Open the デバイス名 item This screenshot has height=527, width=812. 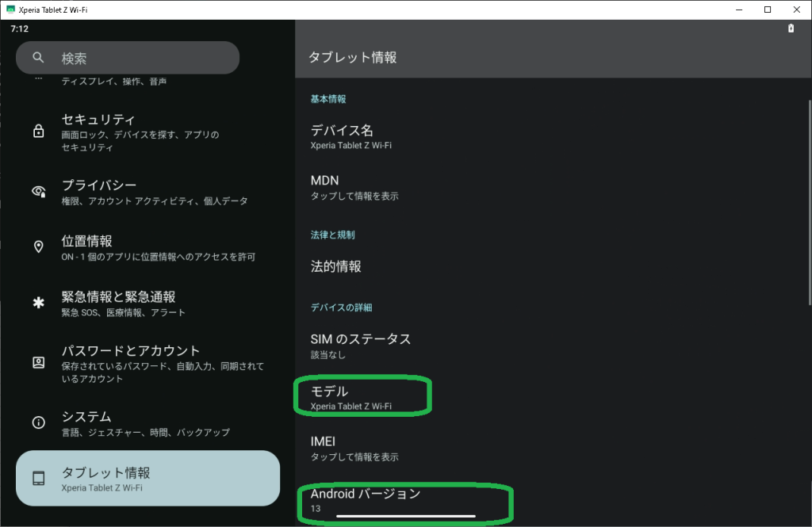tap(552, 136)
